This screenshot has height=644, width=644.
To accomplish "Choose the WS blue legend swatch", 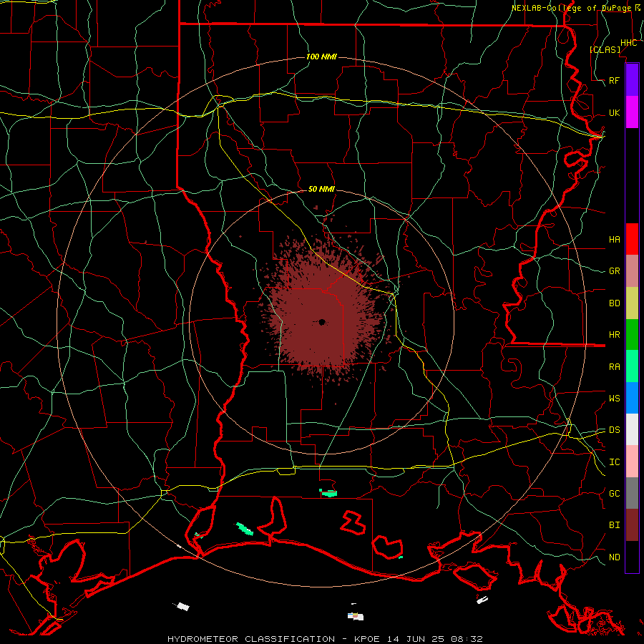I will point(632,398).
